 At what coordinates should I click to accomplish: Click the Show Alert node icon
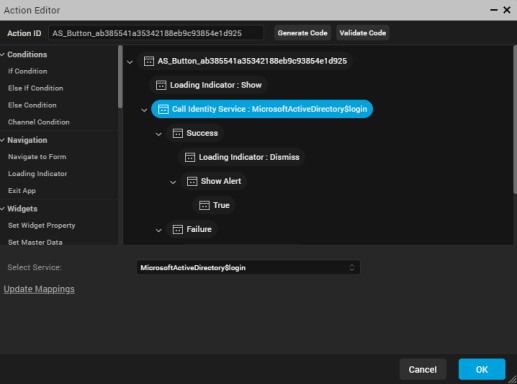click(192, 181)
